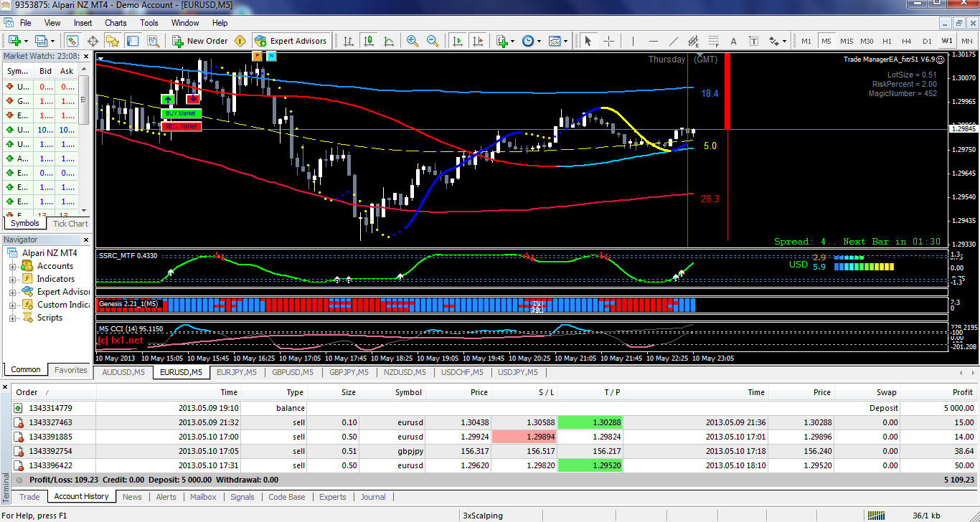Image resolution: width=980 pixels, height=522 pixels.
Task: Open the Indicators list dropdown arrow
Action: (x=512, y=41)
